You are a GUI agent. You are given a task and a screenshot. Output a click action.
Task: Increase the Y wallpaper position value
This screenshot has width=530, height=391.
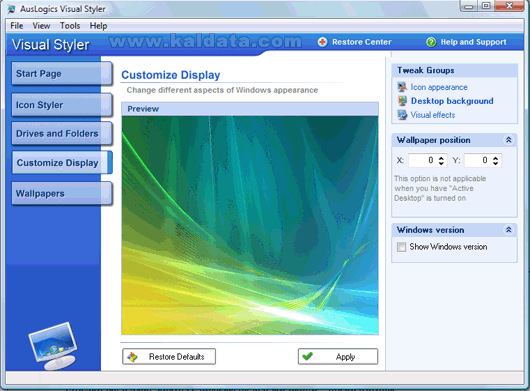(496, 157)
